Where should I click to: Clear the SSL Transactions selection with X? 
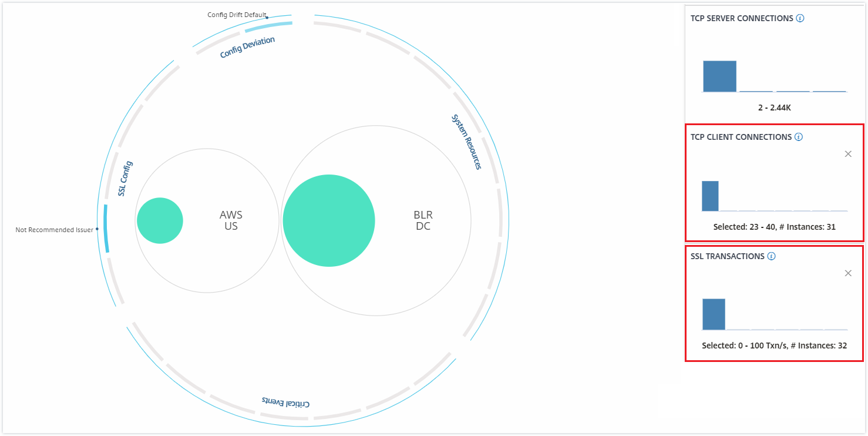tap(848, 273)
